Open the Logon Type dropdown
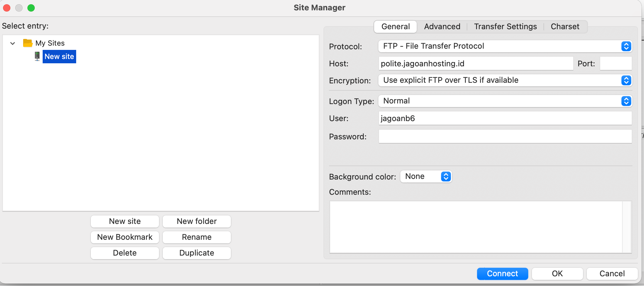 click(505, 101)
